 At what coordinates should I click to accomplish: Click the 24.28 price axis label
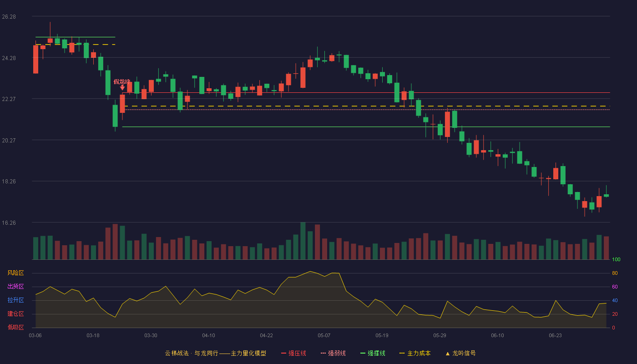[x=9, y=58]
